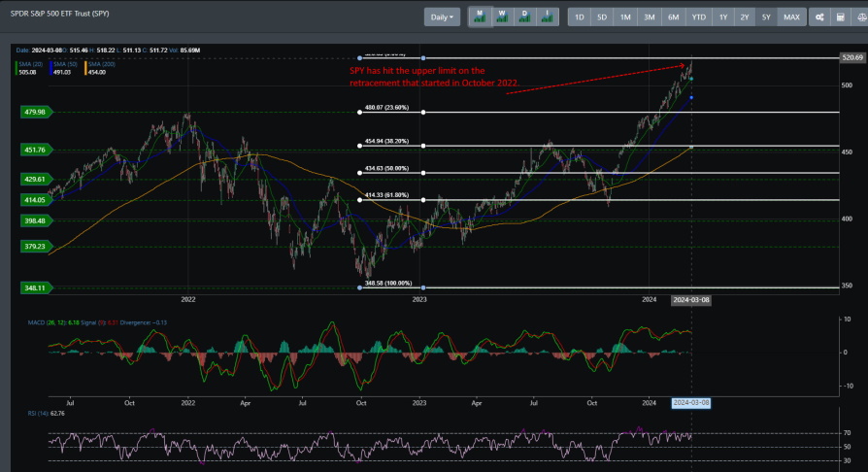
Task: Click the 2023 label on price chart axis
Action: (419, 300)
